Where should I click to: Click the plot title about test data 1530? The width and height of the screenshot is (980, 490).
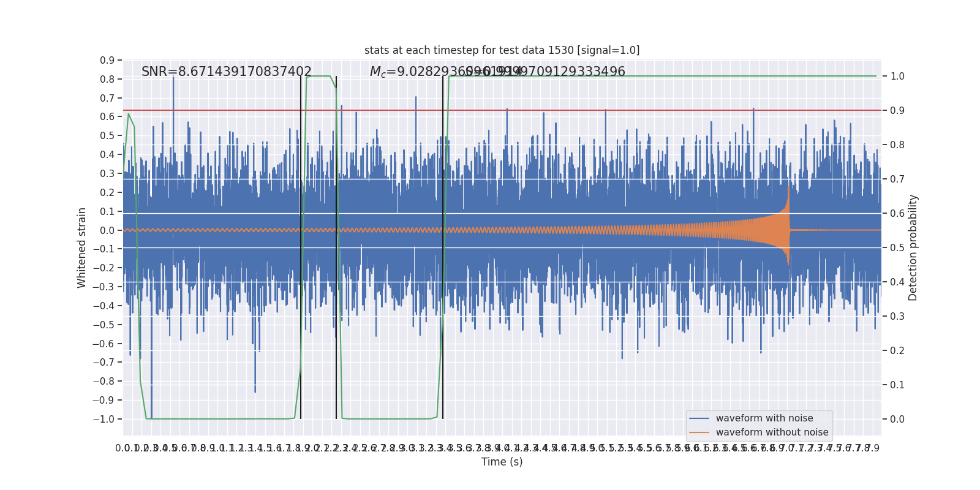pyautogui.click(x=502, y=50)
